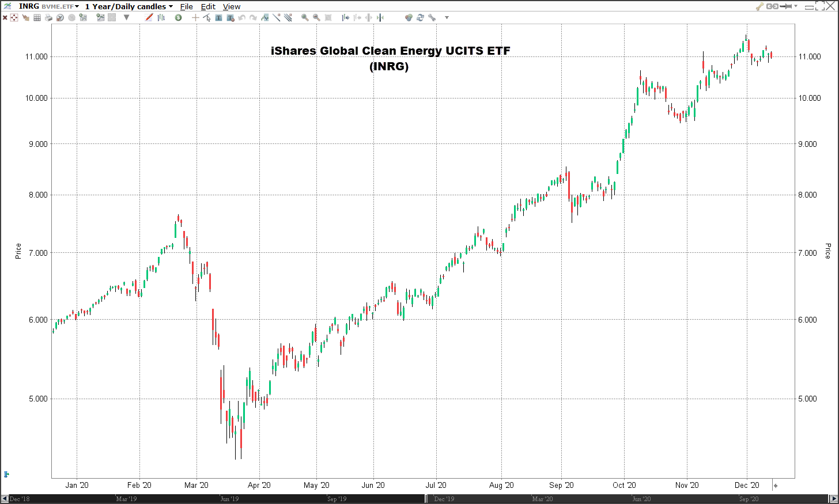Image resolution: width=839 pixels, height=504 pixels.
Task: Toggle the crosshair plus cursor tool
Action: [195, 18]
